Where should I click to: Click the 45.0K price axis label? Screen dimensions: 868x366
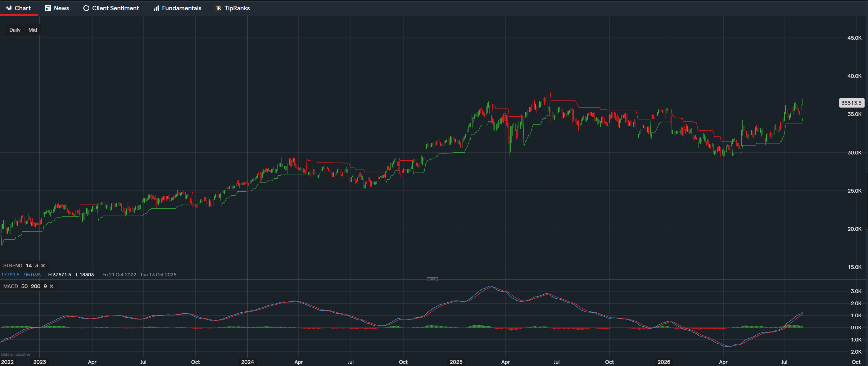coord(854,38)
